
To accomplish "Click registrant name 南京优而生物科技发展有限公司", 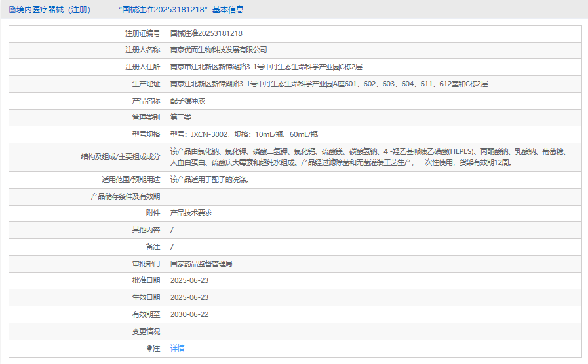I will (218, 50).
